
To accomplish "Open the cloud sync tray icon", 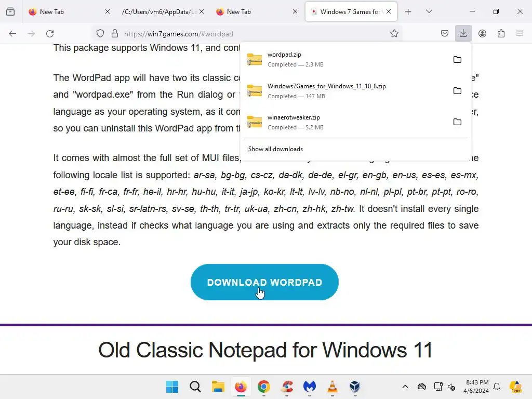I will [x=422, y=387].
